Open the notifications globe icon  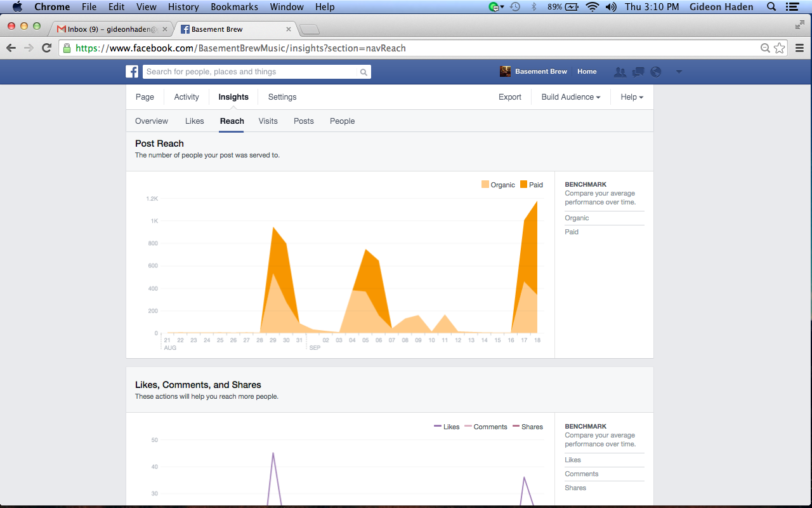655,72
